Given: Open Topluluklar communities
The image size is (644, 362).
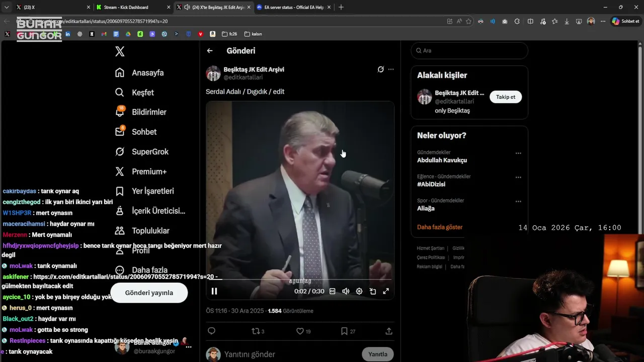Looking at the screenshot, I should pyautogui.click(x=142, y=231).
